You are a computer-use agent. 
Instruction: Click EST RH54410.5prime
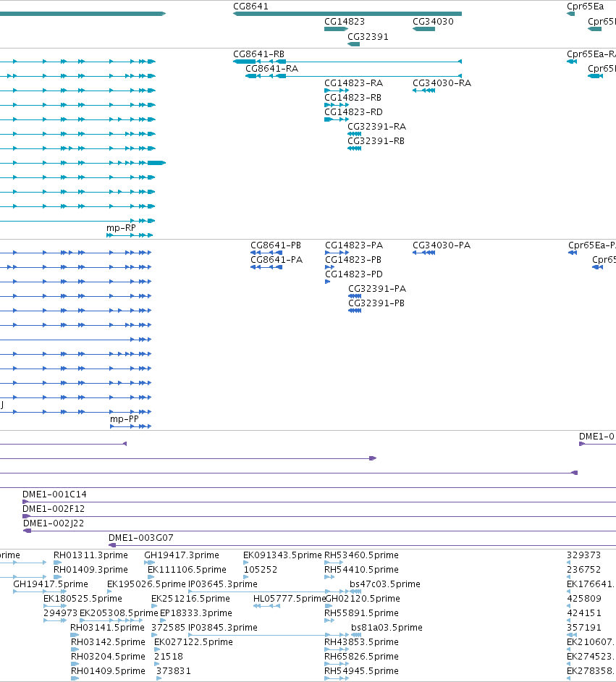coord(361,570)
